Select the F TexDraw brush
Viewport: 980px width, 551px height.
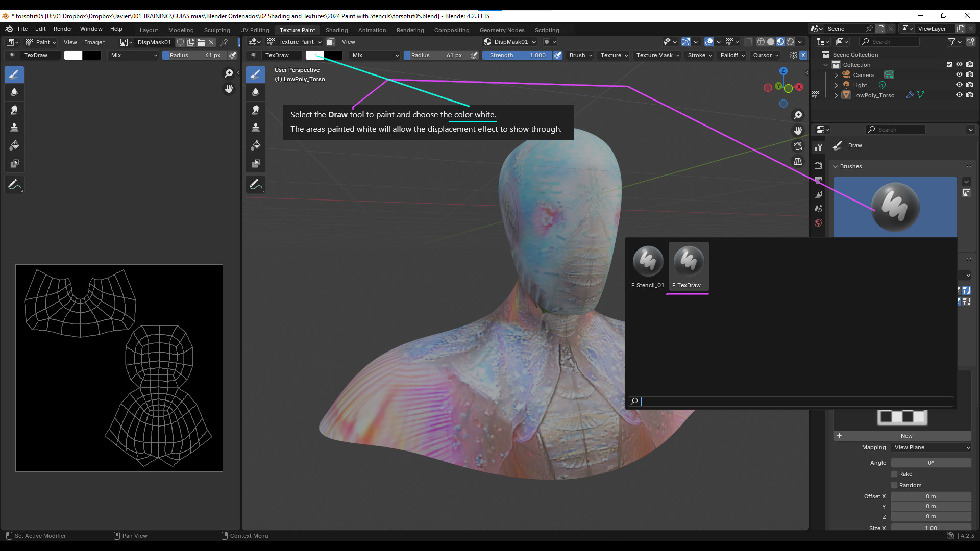689,267
